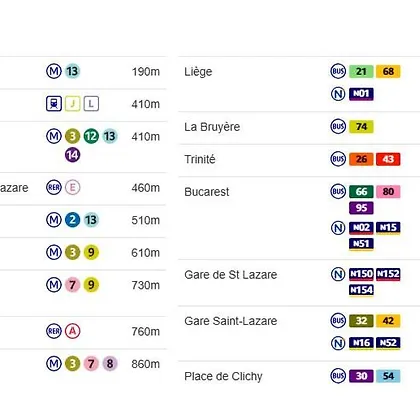Click the Gare Saint-Lazare stop name
420x420 pixels.
pyautogui.click(x=231, y=321)
